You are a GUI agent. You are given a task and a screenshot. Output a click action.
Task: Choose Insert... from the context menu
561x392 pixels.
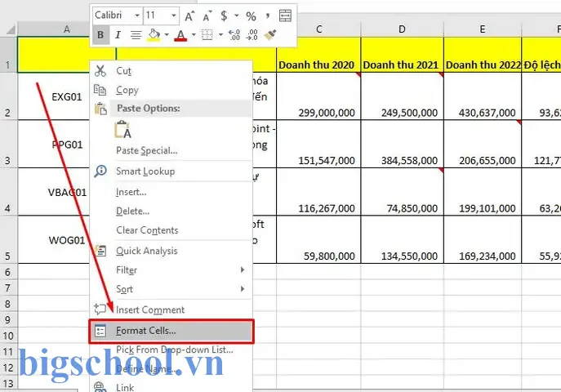point(171,192)
